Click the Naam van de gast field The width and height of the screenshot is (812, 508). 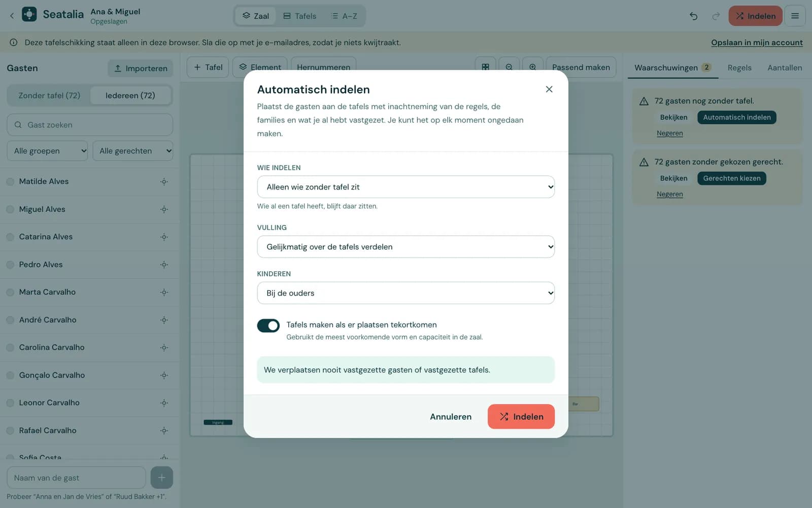[x=76, y=478]
